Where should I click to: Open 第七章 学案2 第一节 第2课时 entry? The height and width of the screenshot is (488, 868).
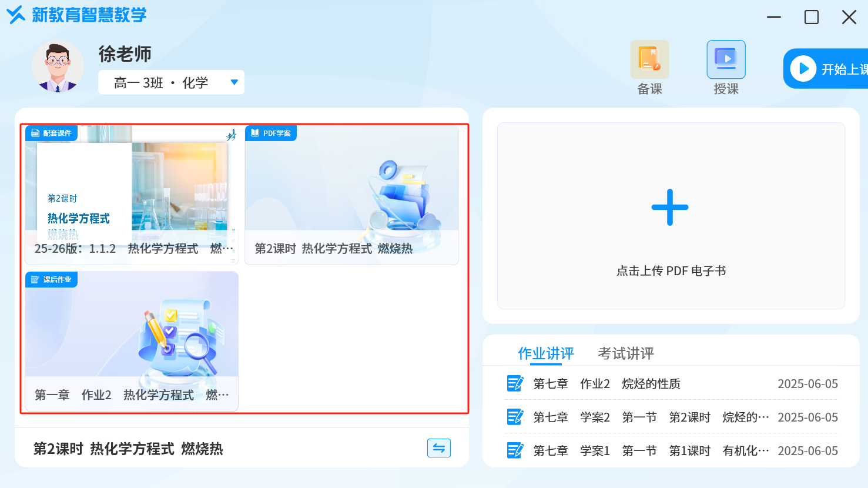click(671, 417)
